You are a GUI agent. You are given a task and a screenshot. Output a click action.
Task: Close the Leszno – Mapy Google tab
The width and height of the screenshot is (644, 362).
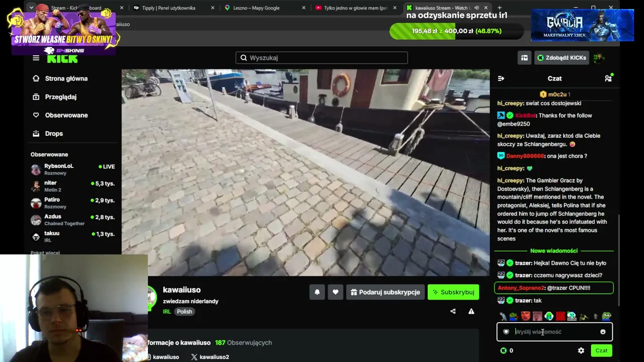(303, 8)
